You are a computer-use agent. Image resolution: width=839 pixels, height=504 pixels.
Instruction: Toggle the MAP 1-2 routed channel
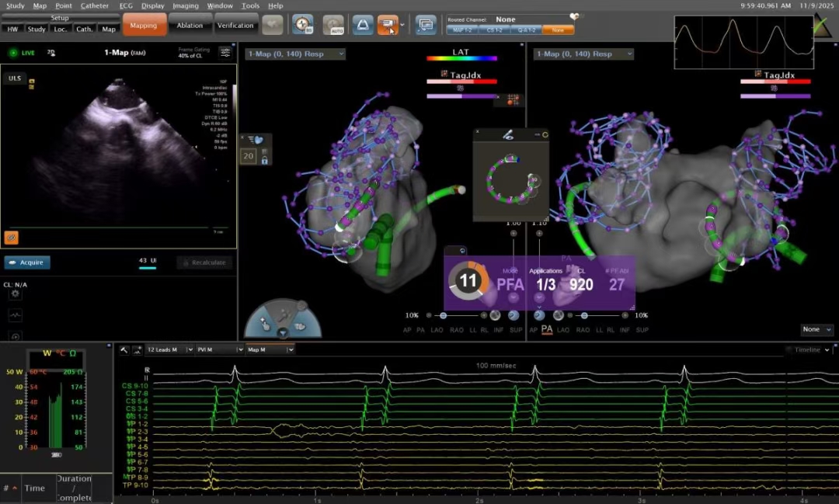tap(461, 30)
